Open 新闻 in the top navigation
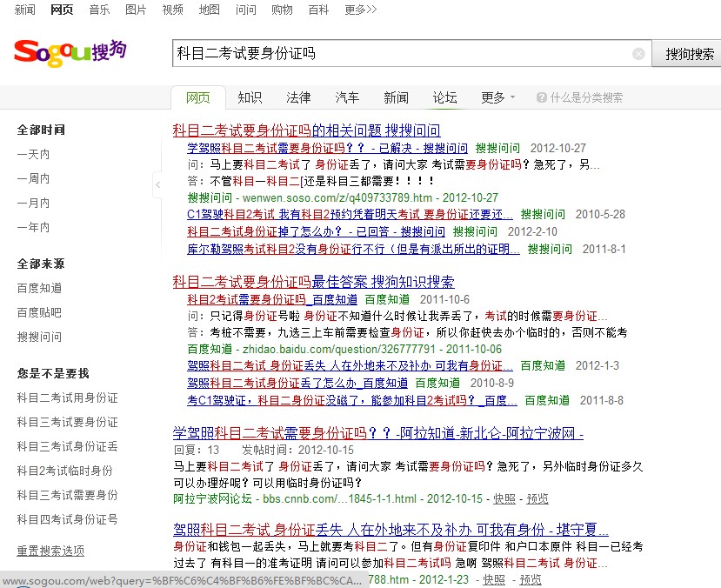The image size is (721, 588). pyautogui.click(x=24, y=10)
